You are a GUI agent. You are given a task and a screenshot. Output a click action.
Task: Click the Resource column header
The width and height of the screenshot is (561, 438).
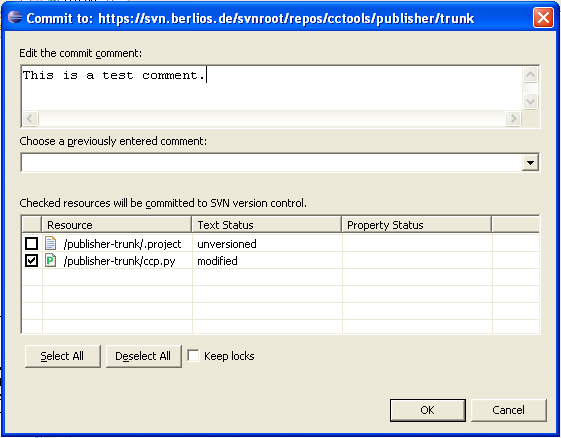(x=117, y=225)
